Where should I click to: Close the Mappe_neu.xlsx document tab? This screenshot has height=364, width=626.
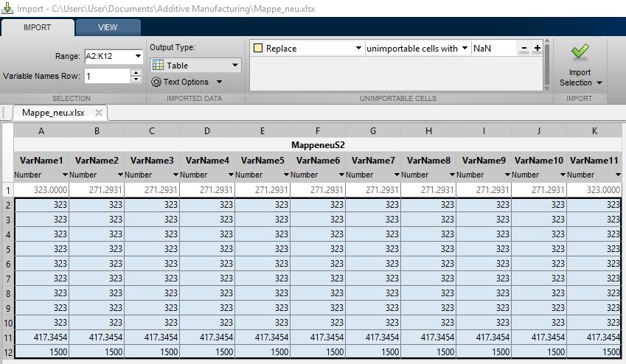[x=98, y=113]
